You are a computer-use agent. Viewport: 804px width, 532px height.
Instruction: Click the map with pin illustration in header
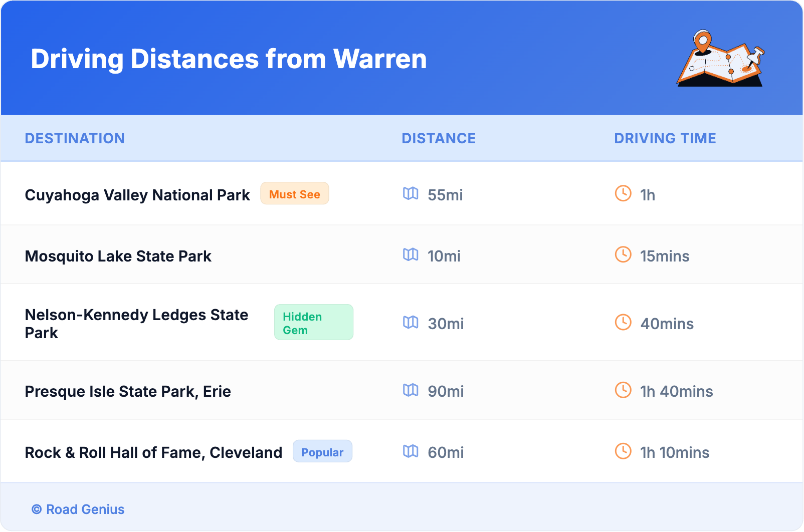point(720,59)
